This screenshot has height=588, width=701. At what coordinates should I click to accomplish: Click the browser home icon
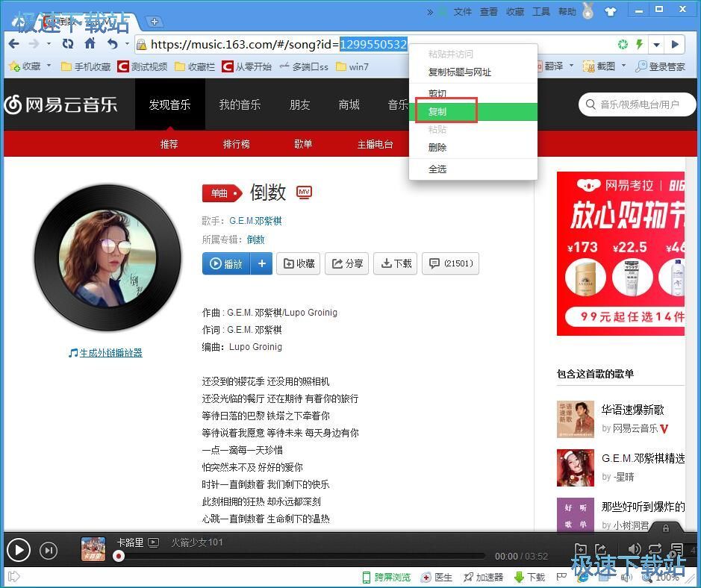point(90,44)
